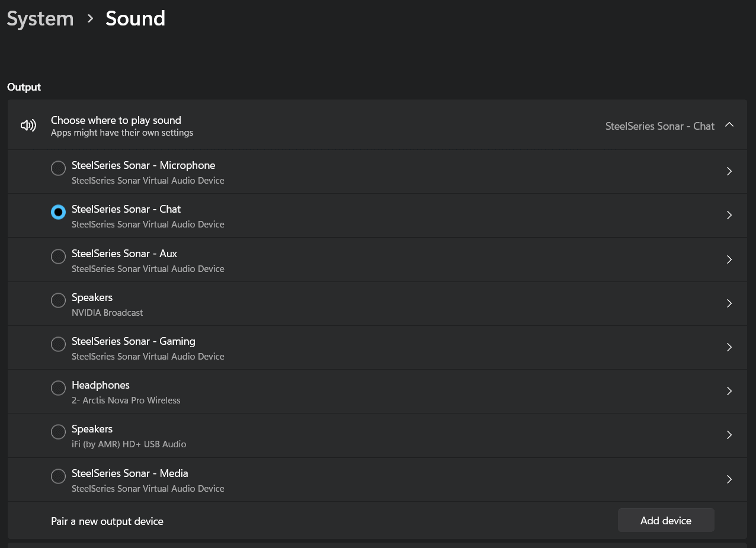This screenshot has width=756, height=548.
Task: Select Arctis Nova Pro Wireless Headphones radio button
Action: [x=58, y=388]
